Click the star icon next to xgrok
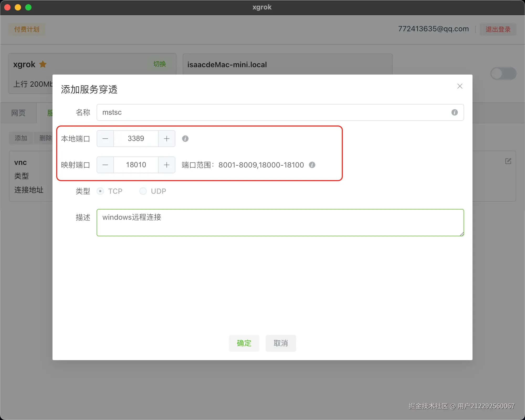Image resolution: width=525 pixels, height=420 pixels. 43,64
